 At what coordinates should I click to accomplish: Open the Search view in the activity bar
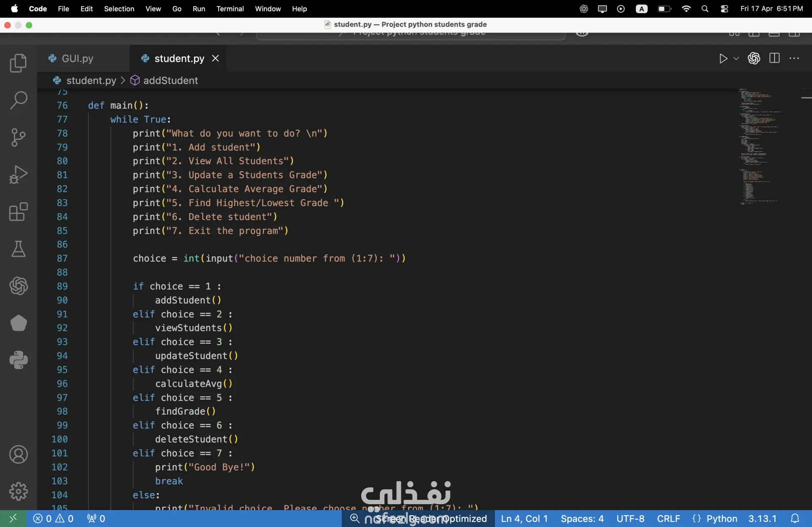pyautogui.click(x=18, y=101)
